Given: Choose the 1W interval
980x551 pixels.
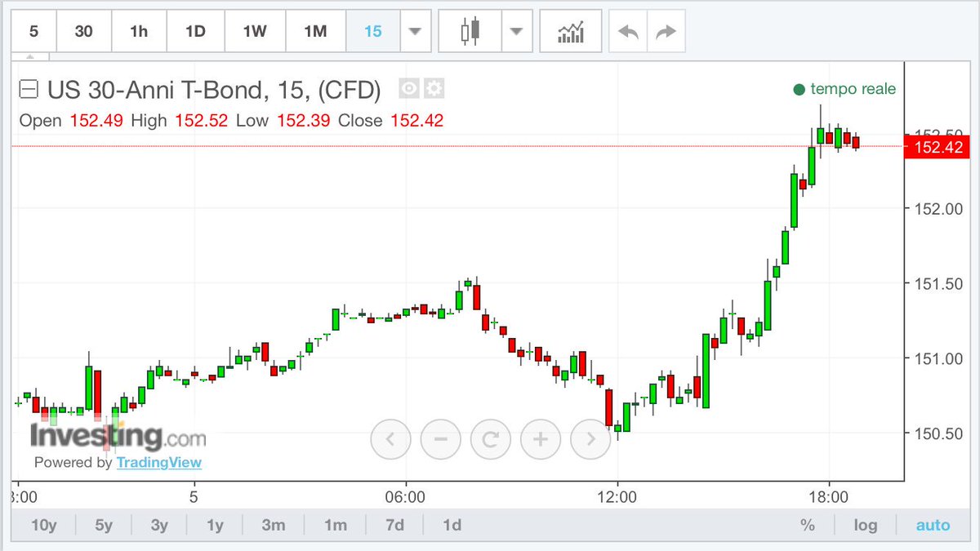Looking at the screenshot, I should point(255,31).
